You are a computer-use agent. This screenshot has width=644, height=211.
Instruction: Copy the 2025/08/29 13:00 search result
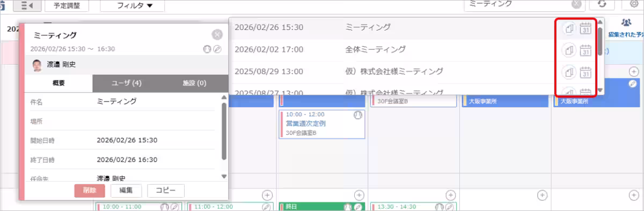[x=569, y=72]
